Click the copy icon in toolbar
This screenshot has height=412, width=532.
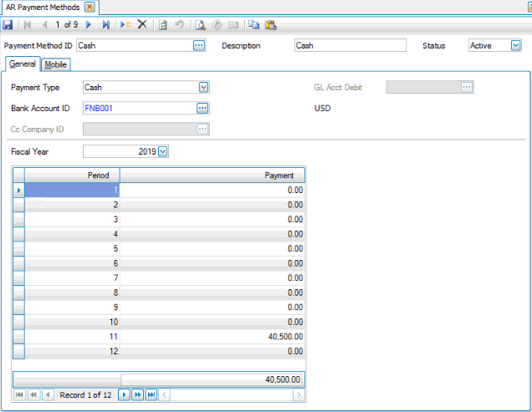pos(253,25)
